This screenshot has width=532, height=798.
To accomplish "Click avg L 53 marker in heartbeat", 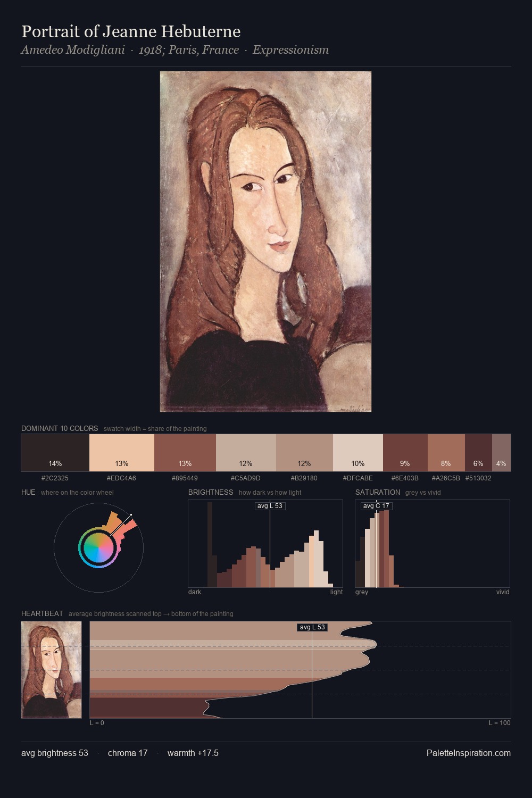I will (312, 627).
